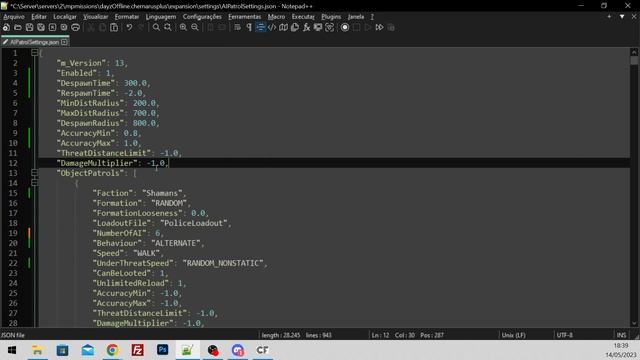The width and height of the screenshot is (640, 360).
Task: Open the Visualizar menu
Action: (96, 17)
